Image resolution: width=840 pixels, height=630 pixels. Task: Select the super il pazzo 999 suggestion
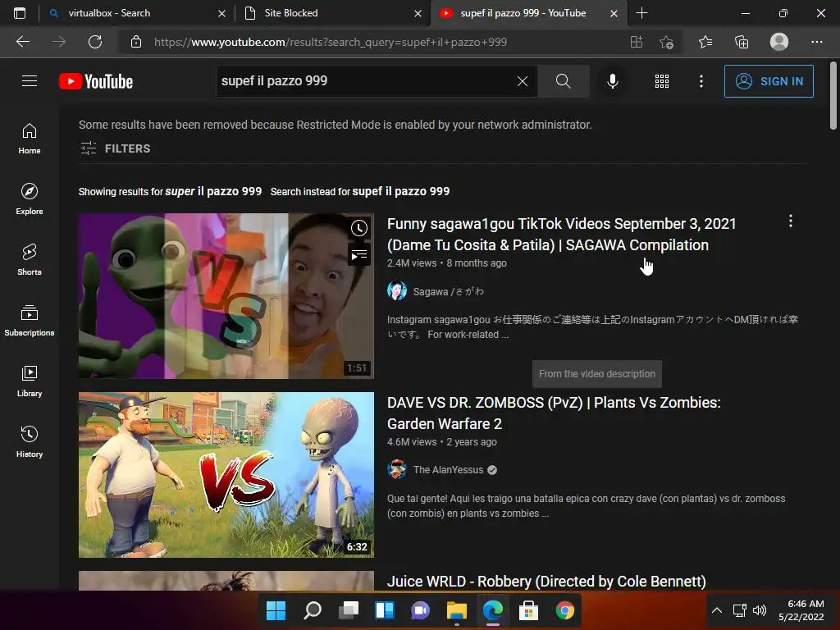pyautogui.click(x=213, y=191)
